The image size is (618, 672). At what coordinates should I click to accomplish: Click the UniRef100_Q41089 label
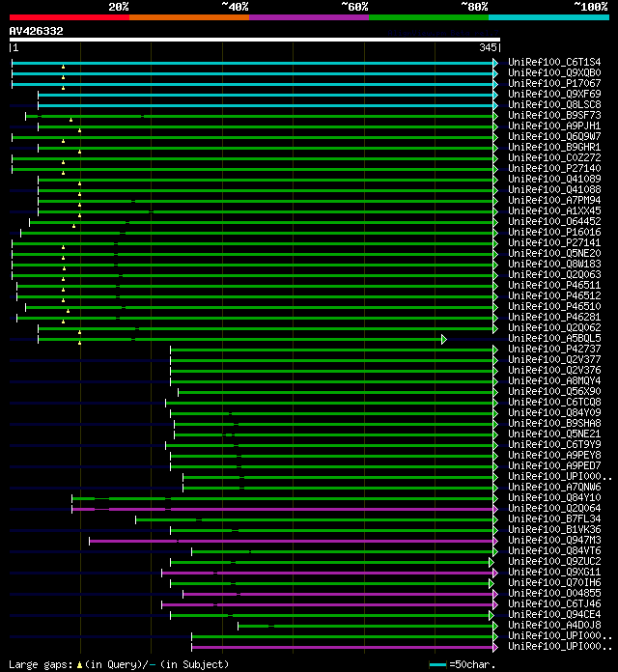554,179
